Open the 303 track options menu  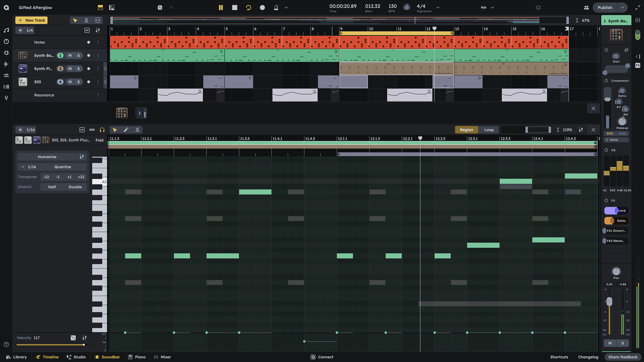pos(98,82)
